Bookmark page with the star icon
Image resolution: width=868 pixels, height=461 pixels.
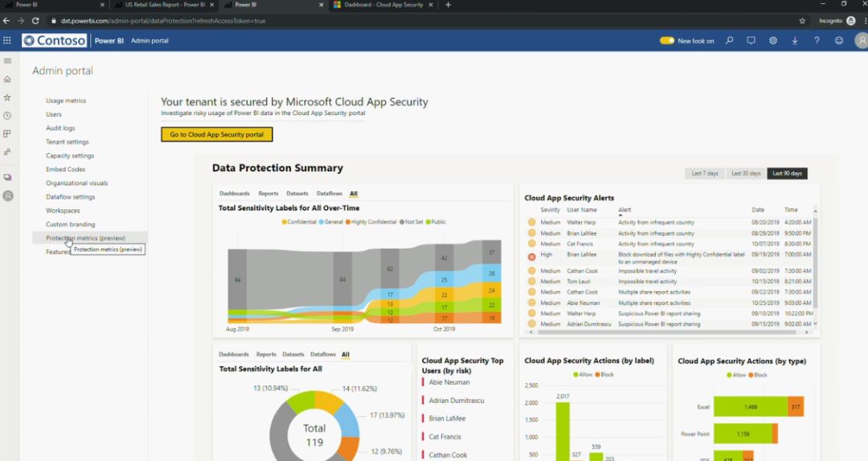pyautogui.click(x=802, y=20)
